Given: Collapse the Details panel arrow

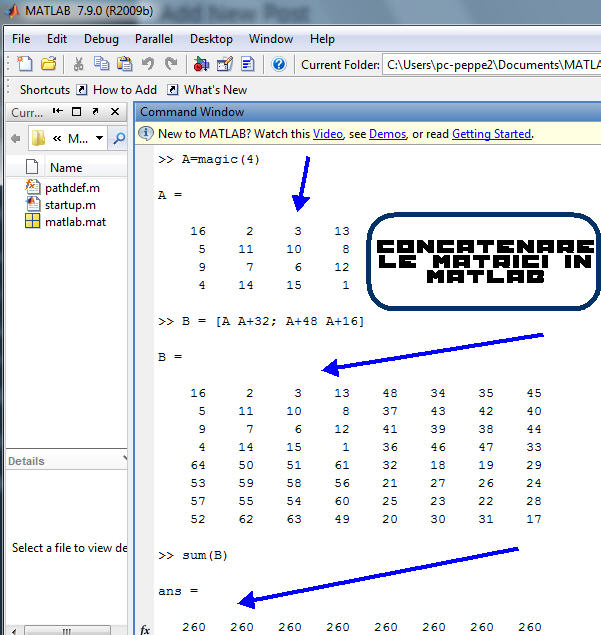Looking at the screenshot, I should pos(125,458).
